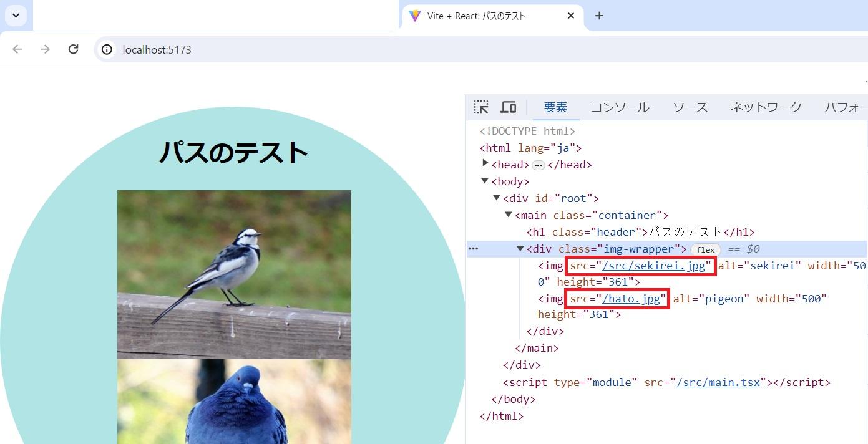Image resolution: width=868 pixels, height=444 pixels.
Task: Collapse the body element node
Action: pos(485,181)
